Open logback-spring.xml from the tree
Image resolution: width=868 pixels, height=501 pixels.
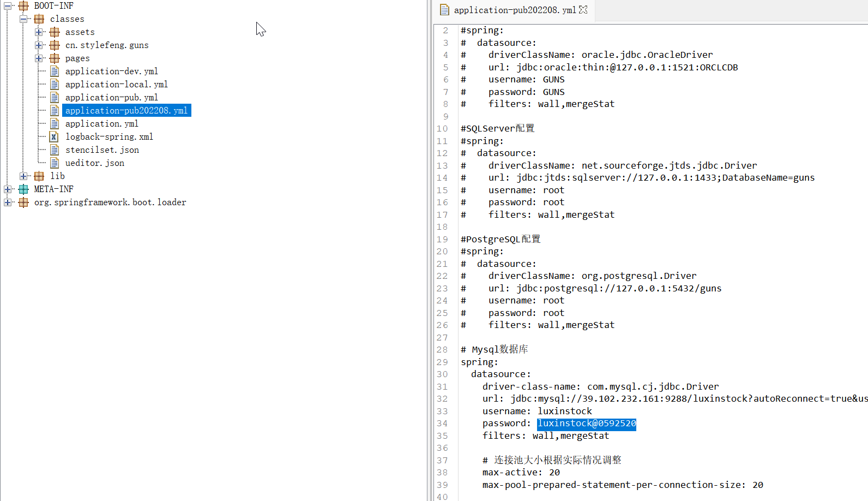click(109, 137)
